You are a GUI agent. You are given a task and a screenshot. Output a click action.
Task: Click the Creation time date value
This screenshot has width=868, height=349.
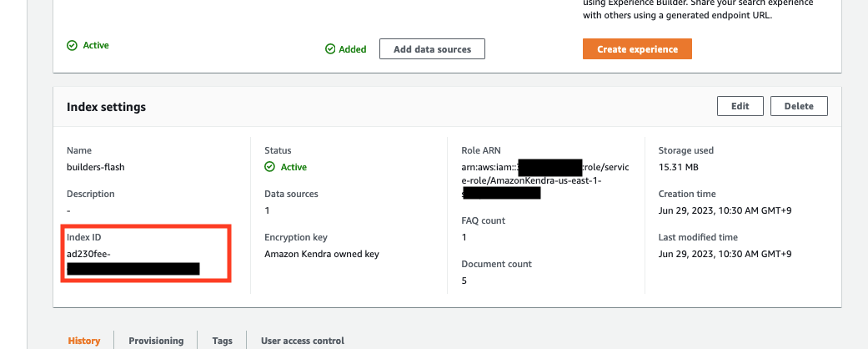tap(725, 210)
